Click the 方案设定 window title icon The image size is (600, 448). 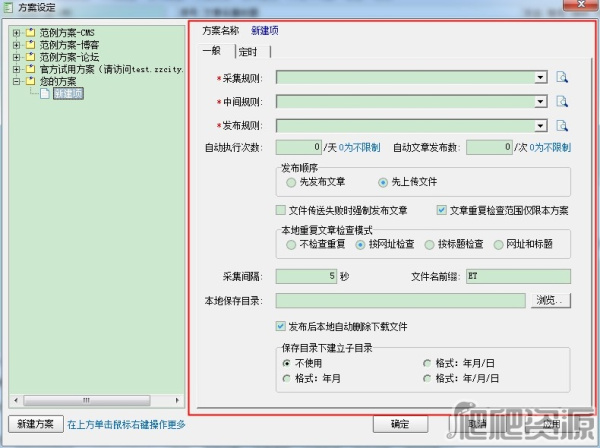tap(8, 7)
